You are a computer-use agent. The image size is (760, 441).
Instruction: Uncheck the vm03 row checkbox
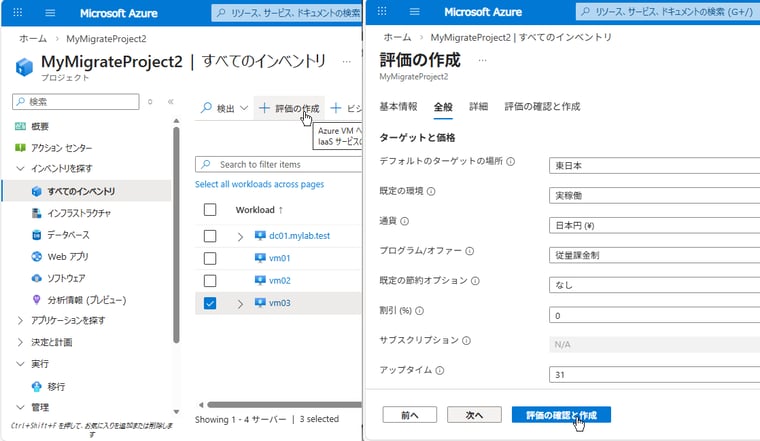click(210, 303)
